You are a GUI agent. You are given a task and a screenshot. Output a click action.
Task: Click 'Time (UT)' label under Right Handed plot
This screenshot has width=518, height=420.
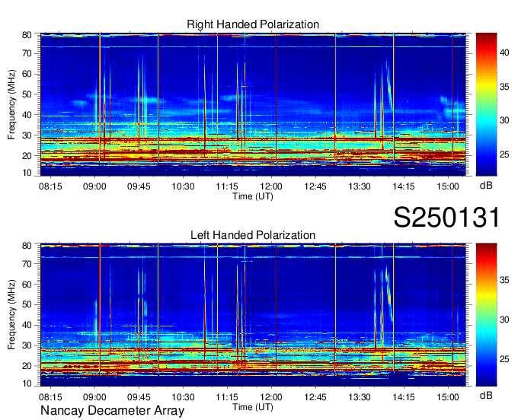[x=253, y=196]
